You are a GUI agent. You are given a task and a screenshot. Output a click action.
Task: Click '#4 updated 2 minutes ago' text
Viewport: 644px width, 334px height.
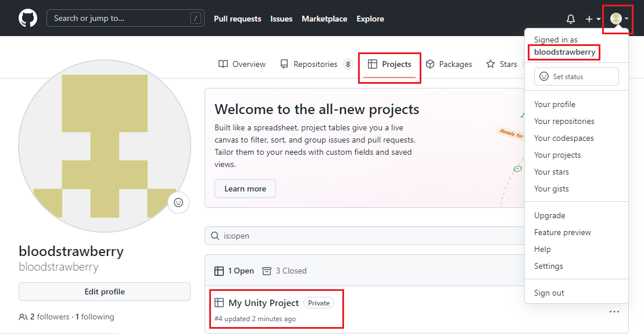pos(255,319)
